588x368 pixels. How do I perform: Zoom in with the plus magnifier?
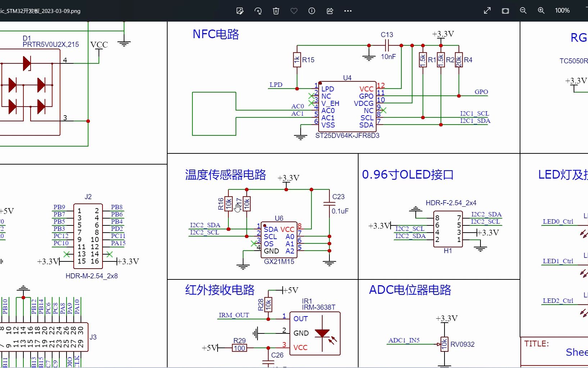(541, 10)
